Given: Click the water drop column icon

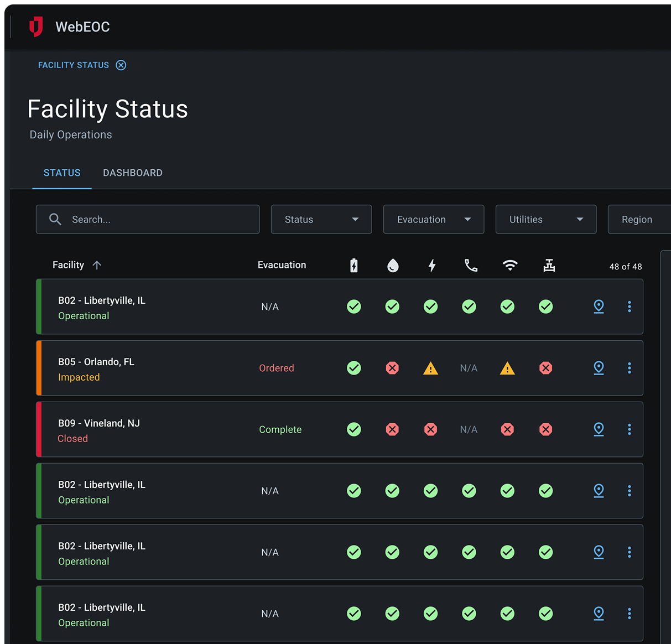Looking at the screenshot, I should [393, 266].
